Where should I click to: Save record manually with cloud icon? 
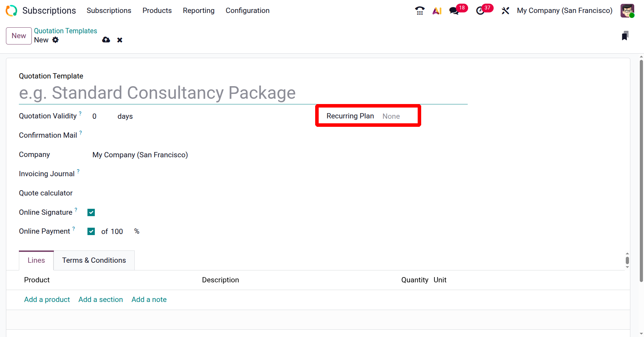[x=106, y=40]
